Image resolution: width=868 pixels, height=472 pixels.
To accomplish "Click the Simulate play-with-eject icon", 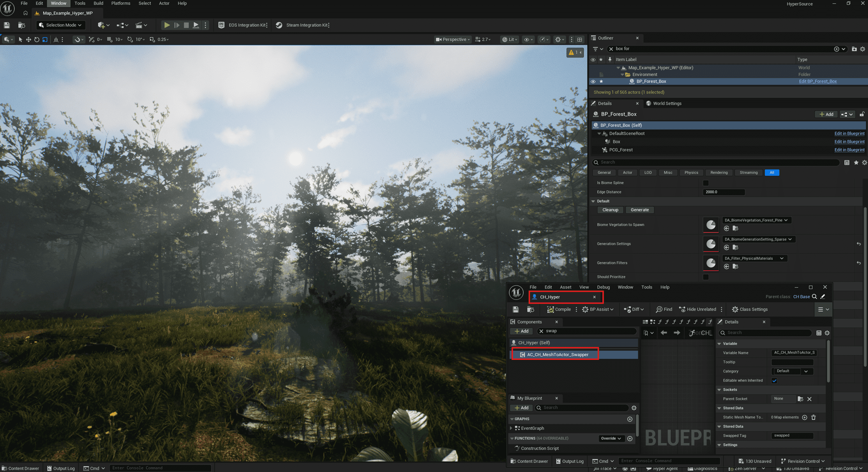I will pos(196,25).
